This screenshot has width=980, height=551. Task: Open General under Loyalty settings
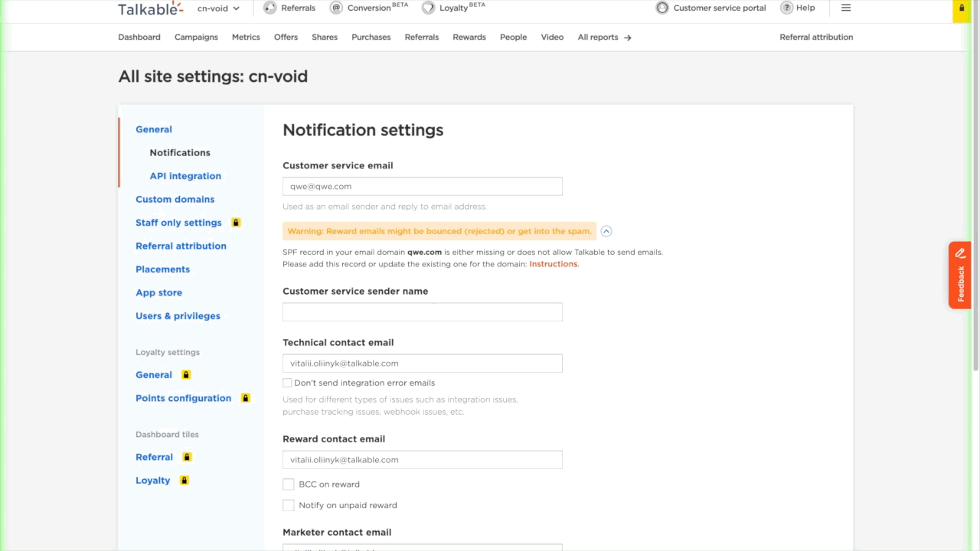point(154,375)
